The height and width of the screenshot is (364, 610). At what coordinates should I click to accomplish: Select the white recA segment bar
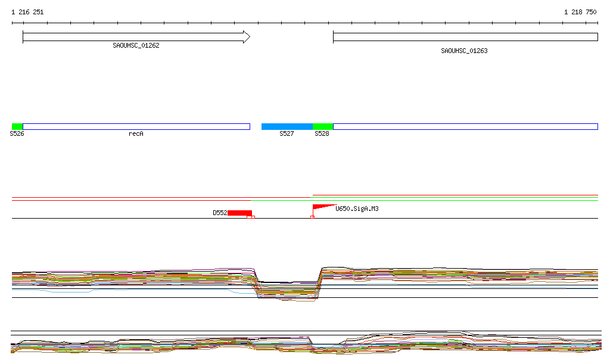coord(136,126)
